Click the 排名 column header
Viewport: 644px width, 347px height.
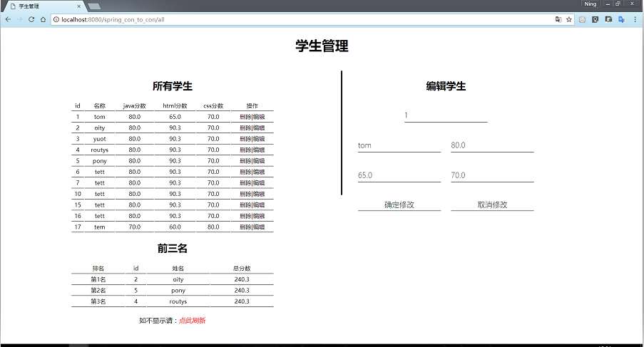[98, 269]
